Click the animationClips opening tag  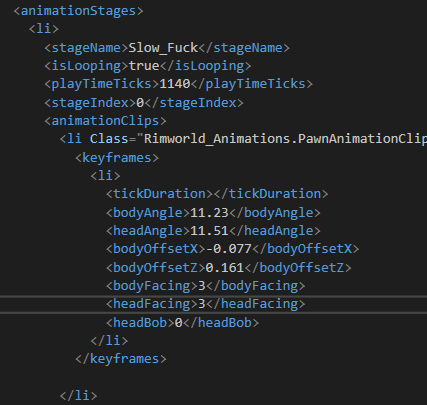[x=105, y=121]
